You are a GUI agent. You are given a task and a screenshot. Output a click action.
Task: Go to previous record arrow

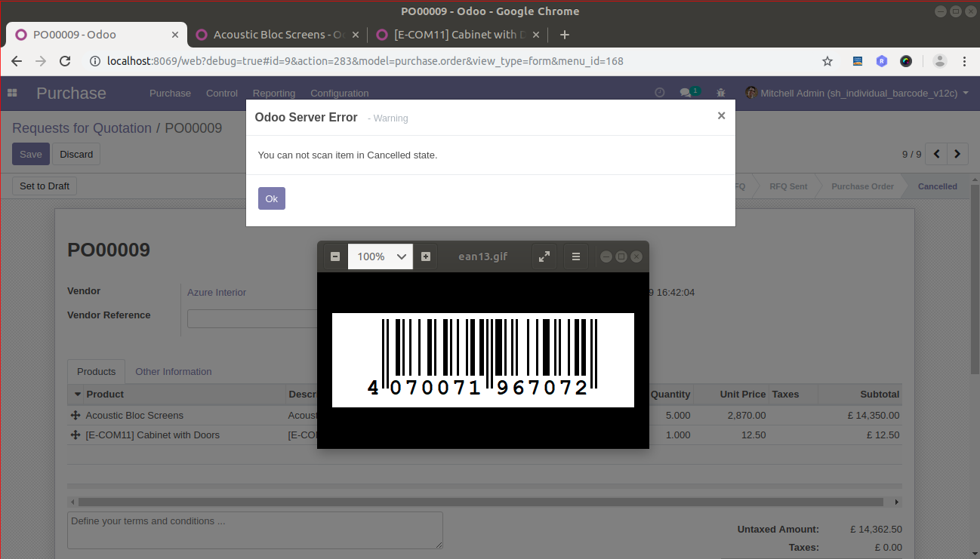tap(936, 154)
